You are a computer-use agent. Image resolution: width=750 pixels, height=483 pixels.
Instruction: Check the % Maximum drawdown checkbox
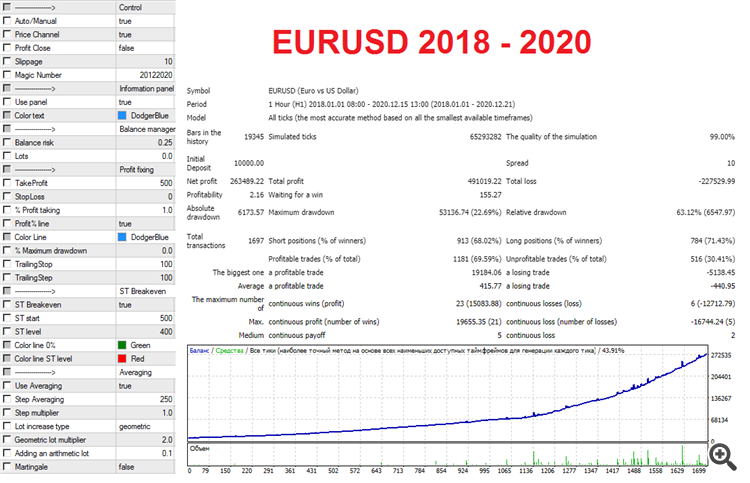pyautogui.click(x=7, y=250)
